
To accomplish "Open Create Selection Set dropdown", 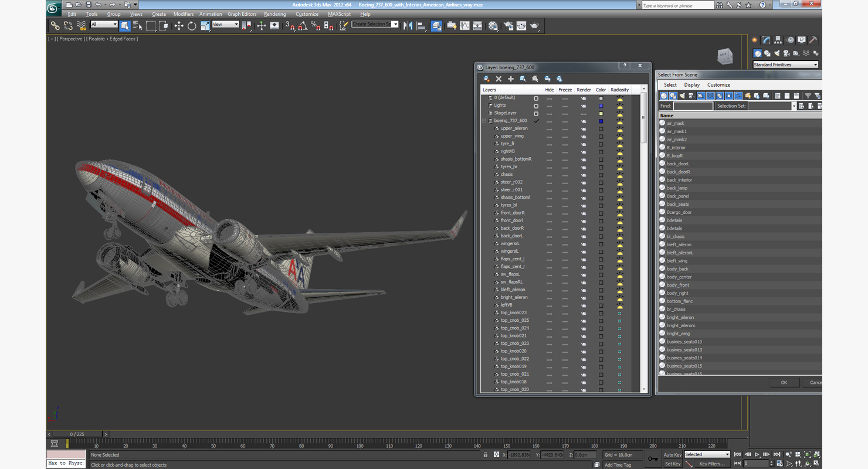I will click(x=375, y=25).
